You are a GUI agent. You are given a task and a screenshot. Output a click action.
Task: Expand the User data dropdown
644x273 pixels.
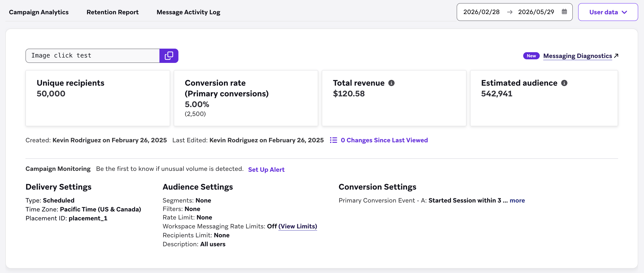coord(608,12)
